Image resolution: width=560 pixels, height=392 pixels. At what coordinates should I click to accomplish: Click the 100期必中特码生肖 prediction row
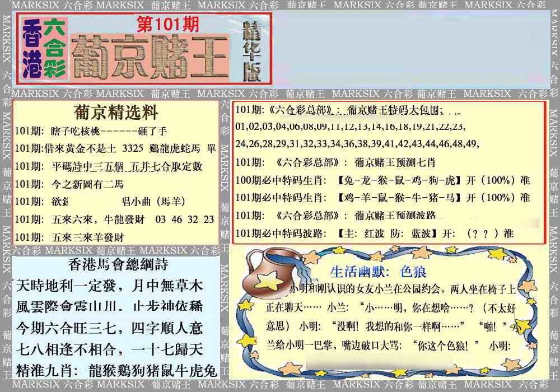click(x=382, y=181)
